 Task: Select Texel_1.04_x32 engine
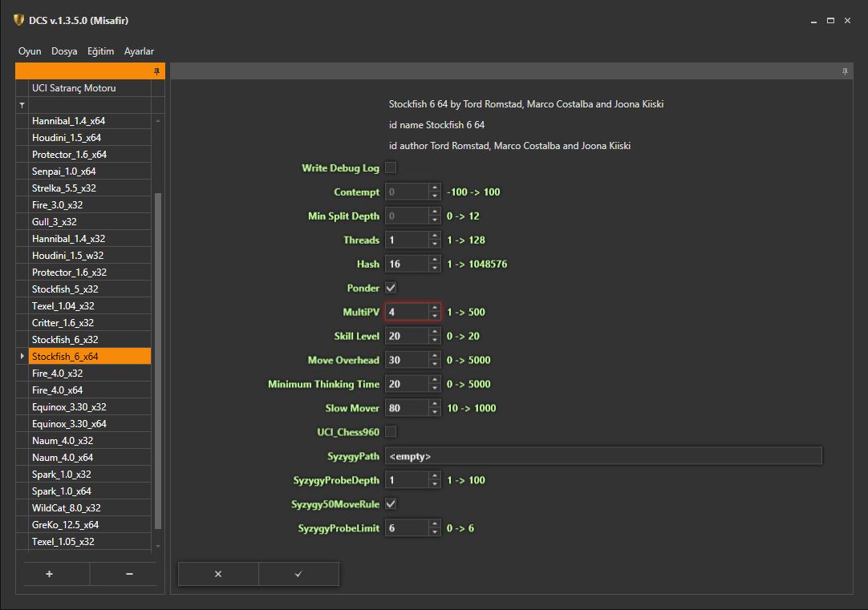point(90,306)
